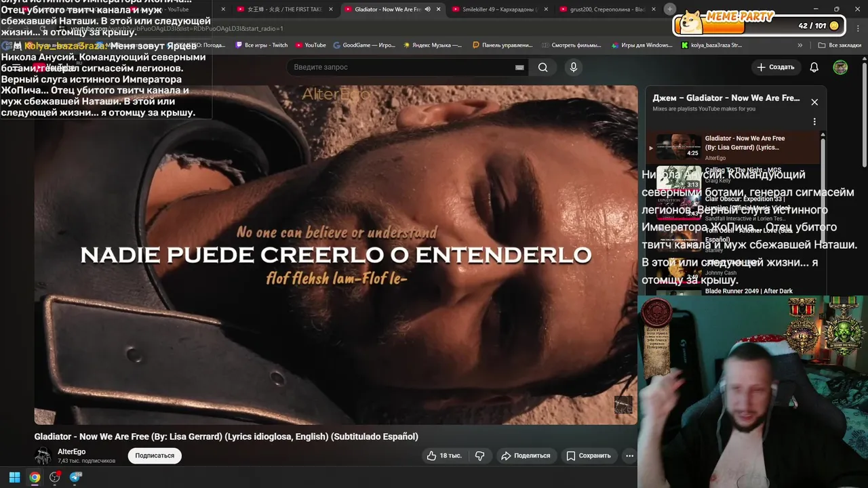
Task: Click the channel watermark on video
Action: [x=623, y=405]
